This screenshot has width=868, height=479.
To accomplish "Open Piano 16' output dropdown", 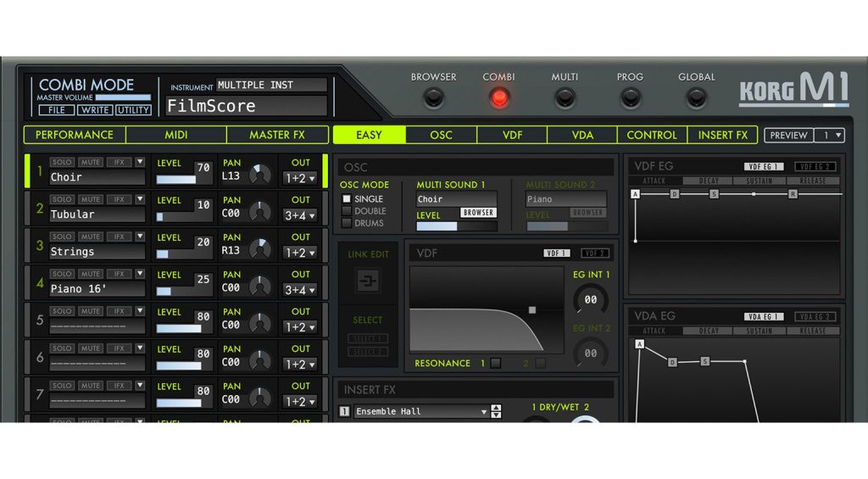I will (299, 290).
